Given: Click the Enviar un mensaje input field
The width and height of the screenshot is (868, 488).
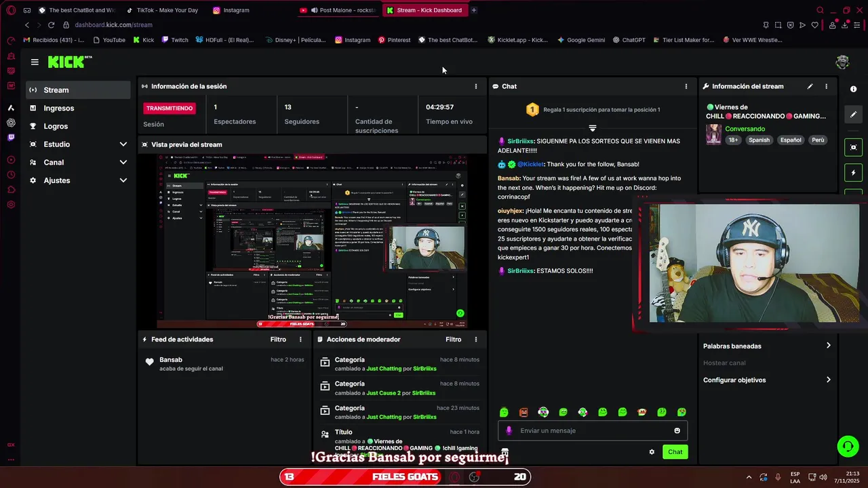Looking at the screenshot, I should coord(593,430).
